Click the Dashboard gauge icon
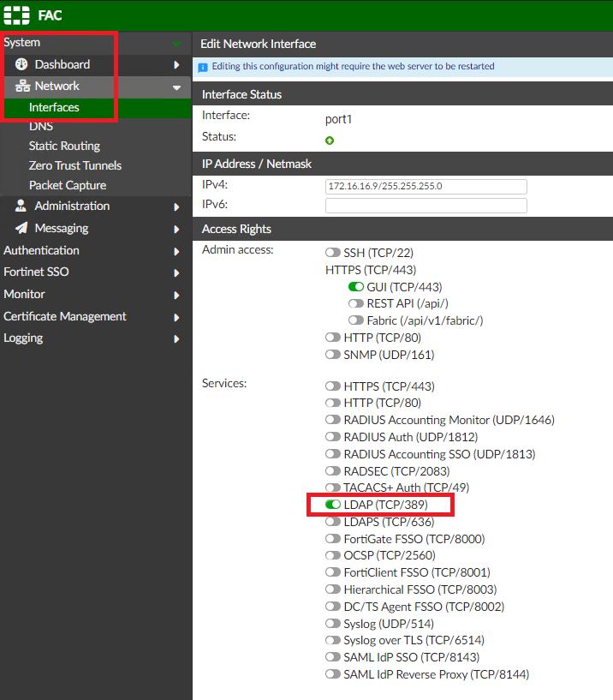This screenshot has height=700, width=613. coord(21,64)
